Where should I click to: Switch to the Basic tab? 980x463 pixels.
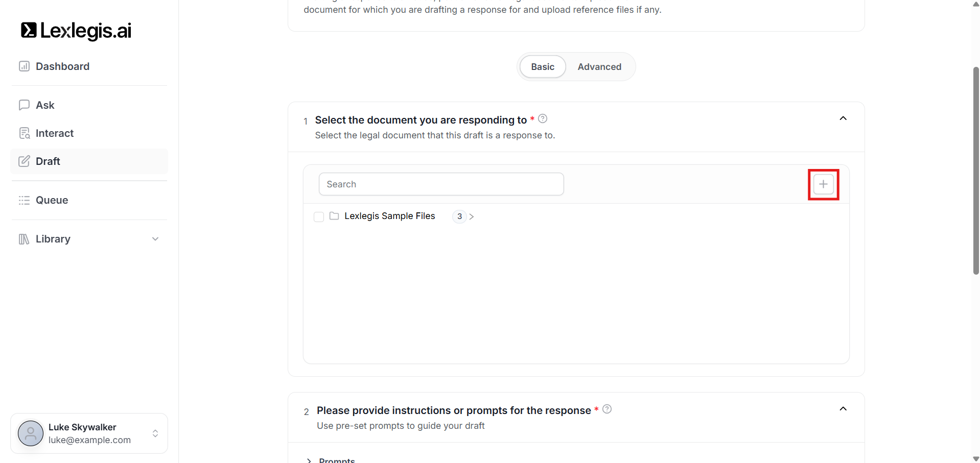pos(542,67)
